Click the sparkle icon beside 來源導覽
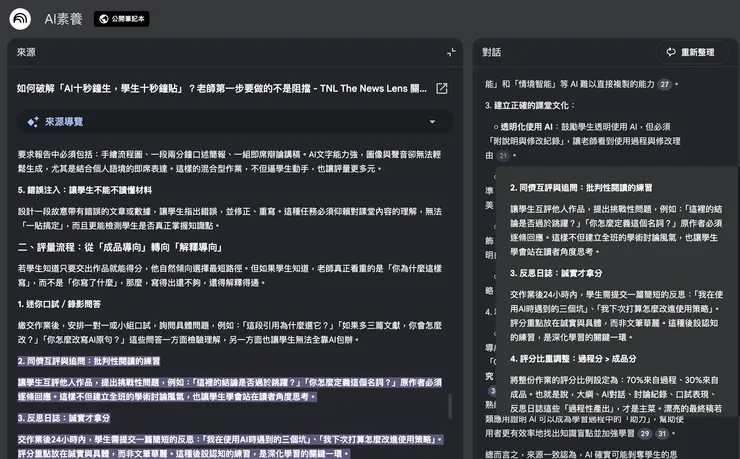 [33, 122]
